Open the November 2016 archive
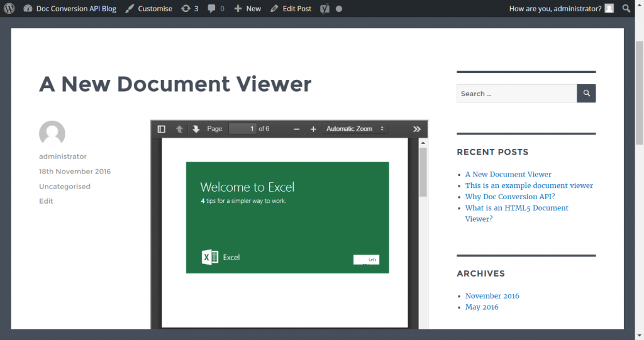Image resolution: width=644 pixels, height=340 pixels. [492, 295]
